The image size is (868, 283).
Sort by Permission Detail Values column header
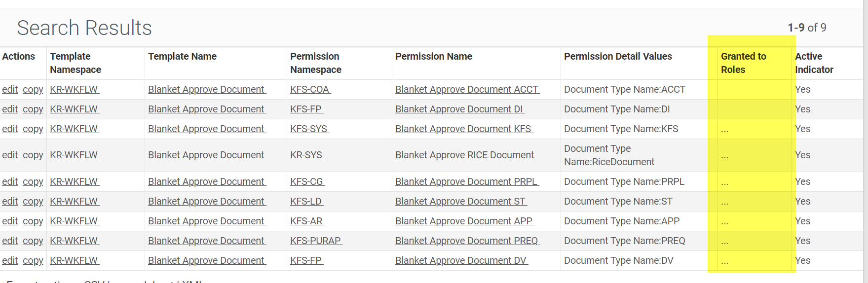pos(618,56)
